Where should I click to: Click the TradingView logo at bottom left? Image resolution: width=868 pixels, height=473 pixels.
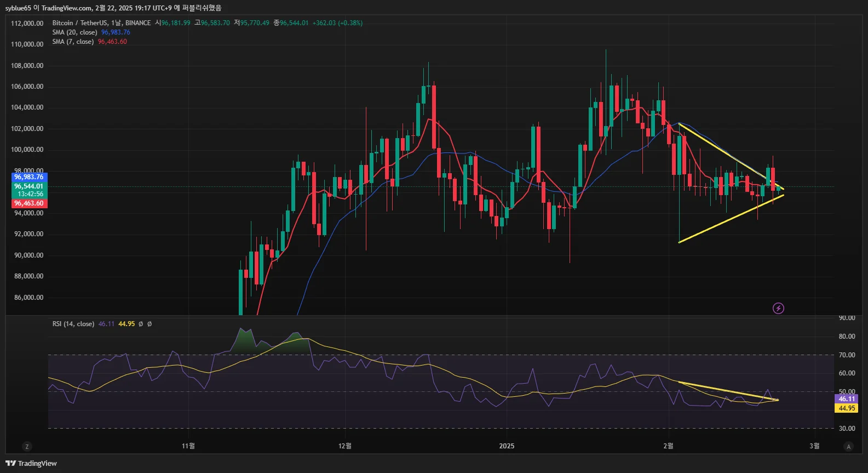[x=31, y=463]
